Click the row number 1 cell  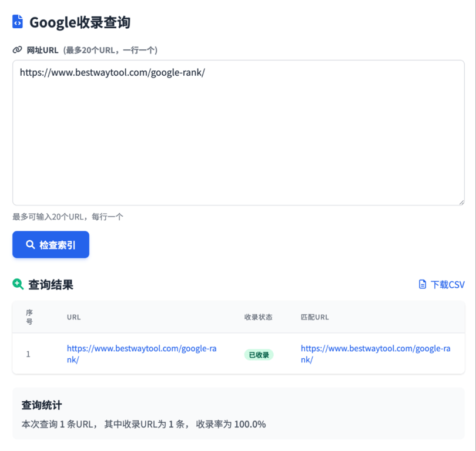(28, 354)
